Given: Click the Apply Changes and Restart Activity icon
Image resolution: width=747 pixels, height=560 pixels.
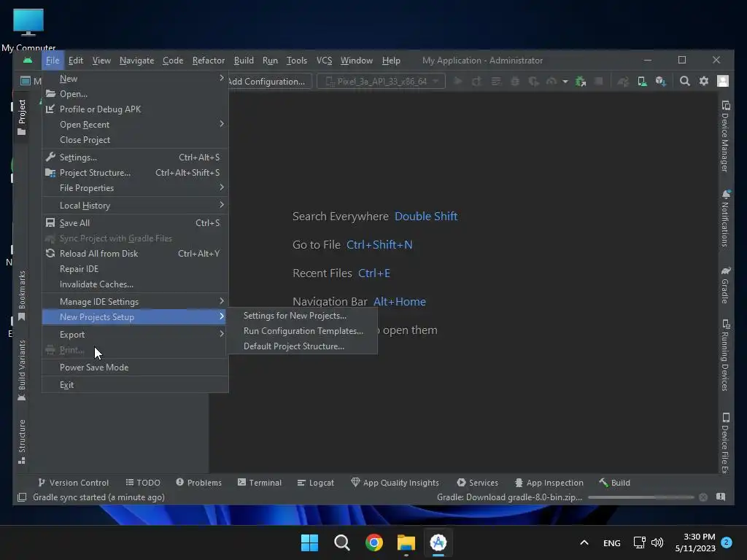Looking at the screenshot, I should pos(476,82).
